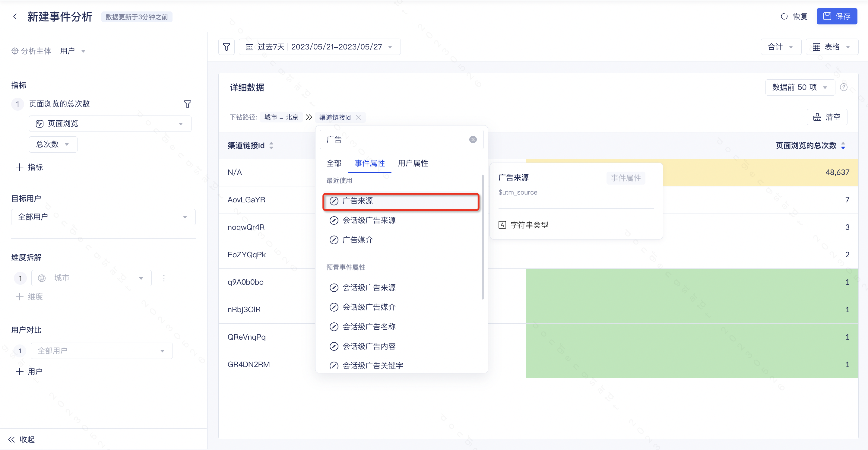Add a new 维度 dimension
The image size is (868, 450).
tap(29, 296)
